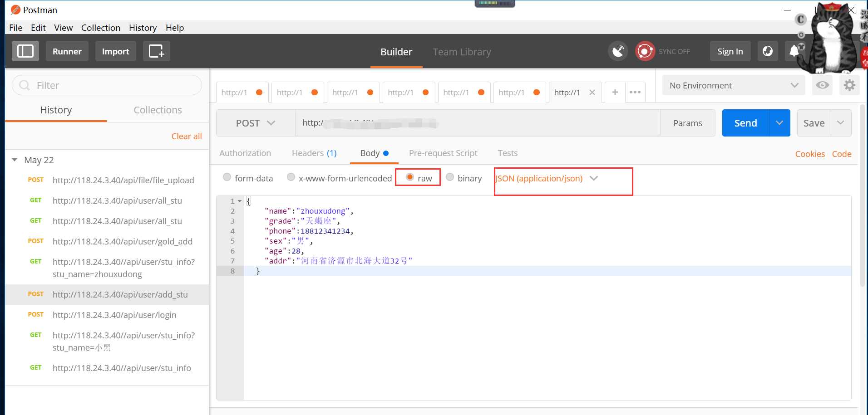This screenshot has width=868, height=415.
Task: Open the Body tab
Action: coord(375,153)
